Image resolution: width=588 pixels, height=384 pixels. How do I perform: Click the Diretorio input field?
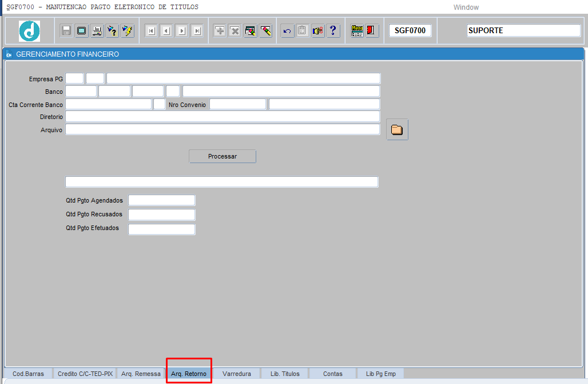coord(223,117)
